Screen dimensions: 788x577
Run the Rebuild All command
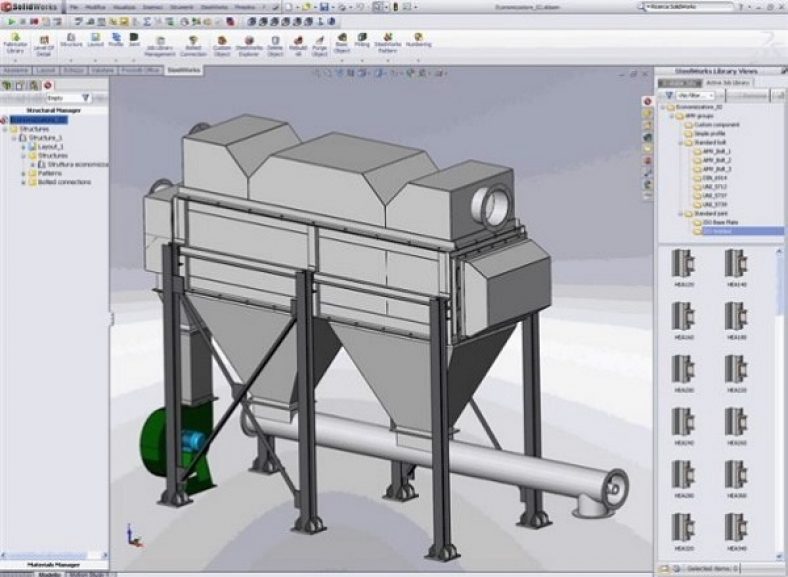click(297, 43)
